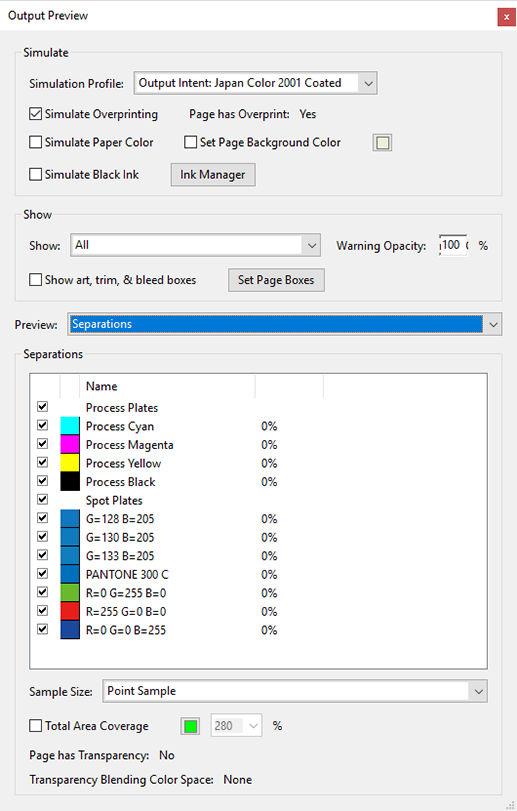Click the G=128 B=205 color swatch
This screenshot has width=517, height=811.
click(x=70, y=519)
